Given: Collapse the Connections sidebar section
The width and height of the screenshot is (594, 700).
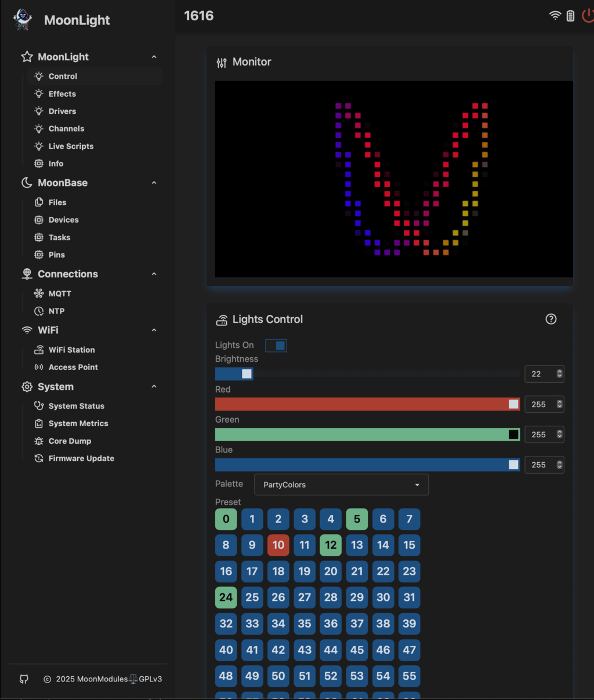Looking at the screenshot, I should 154,274.
